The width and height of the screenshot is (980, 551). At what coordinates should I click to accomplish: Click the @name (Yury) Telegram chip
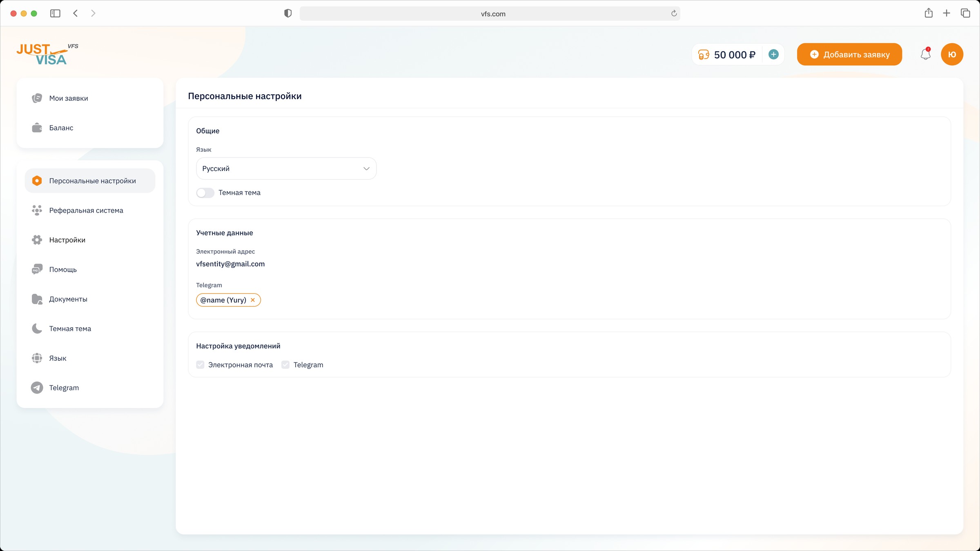click(228, 300)
